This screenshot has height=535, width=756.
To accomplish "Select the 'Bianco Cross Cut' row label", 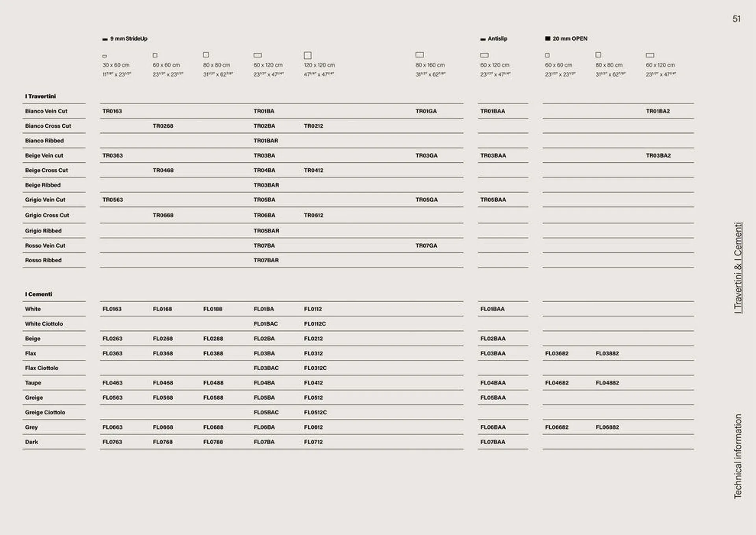I will [48, 126].
